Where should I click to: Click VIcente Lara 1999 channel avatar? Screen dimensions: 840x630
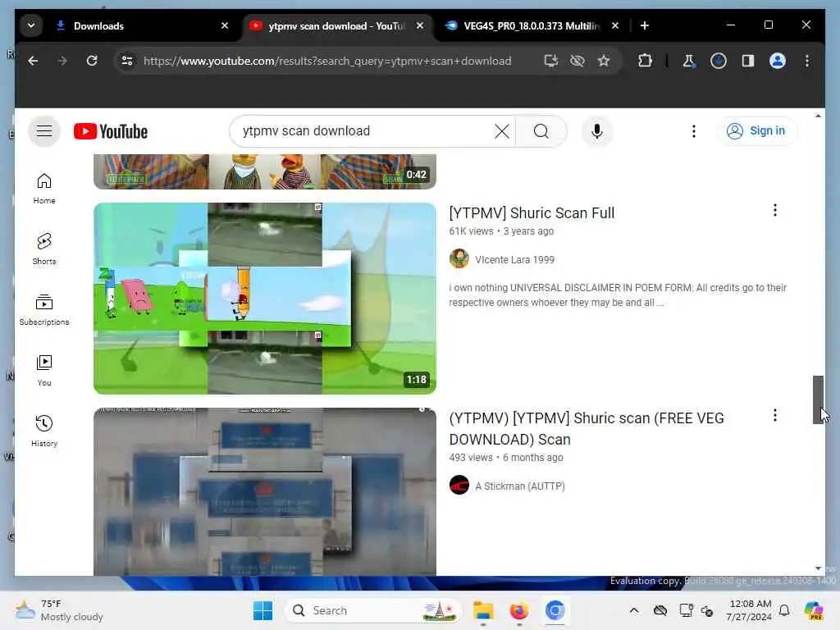(x=459, y=258)
